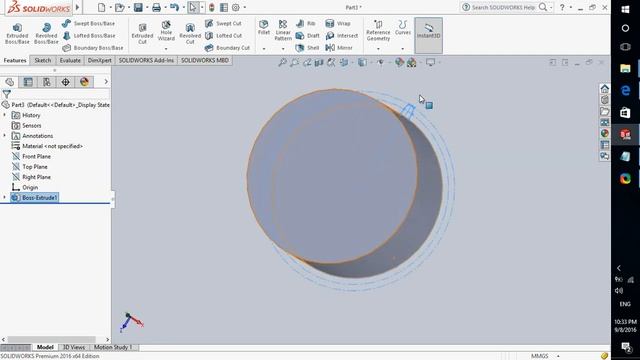Select the Sensors tree item
640x360 pixels.
point(27,125)
